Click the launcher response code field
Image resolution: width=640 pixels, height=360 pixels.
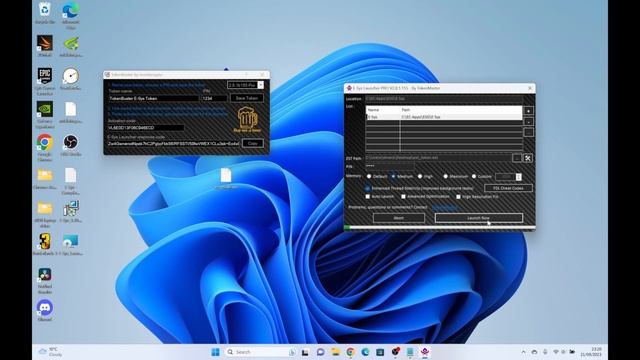click(173, 144)
